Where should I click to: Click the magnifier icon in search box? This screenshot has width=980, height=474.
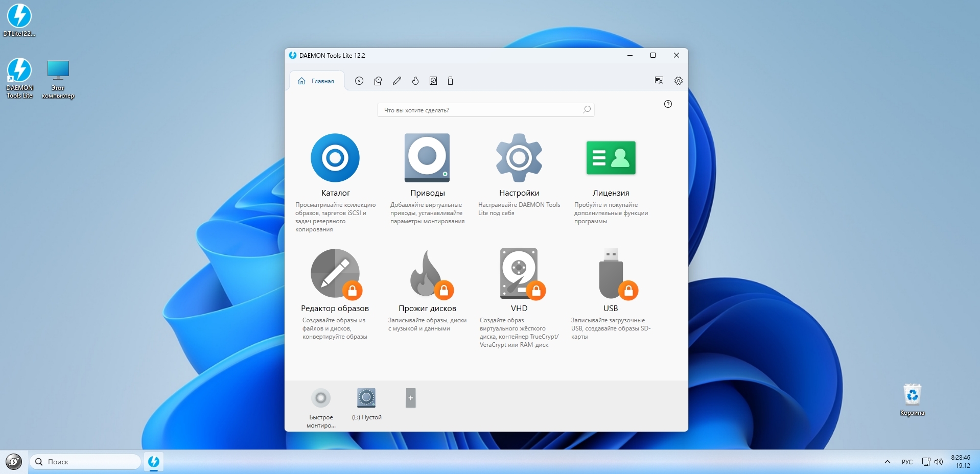tap(587, 110)
